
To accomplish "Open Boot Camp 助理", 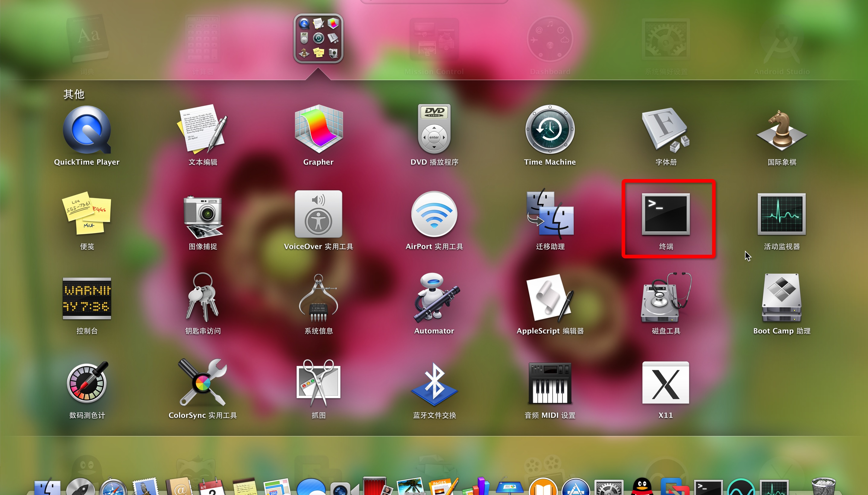I will click(x=782, y=298).
